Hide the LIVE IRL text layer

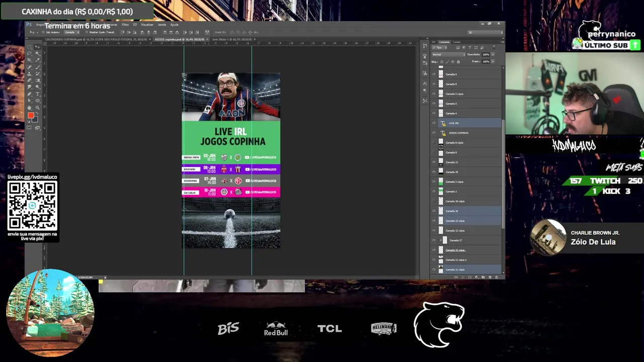[434, 123]
